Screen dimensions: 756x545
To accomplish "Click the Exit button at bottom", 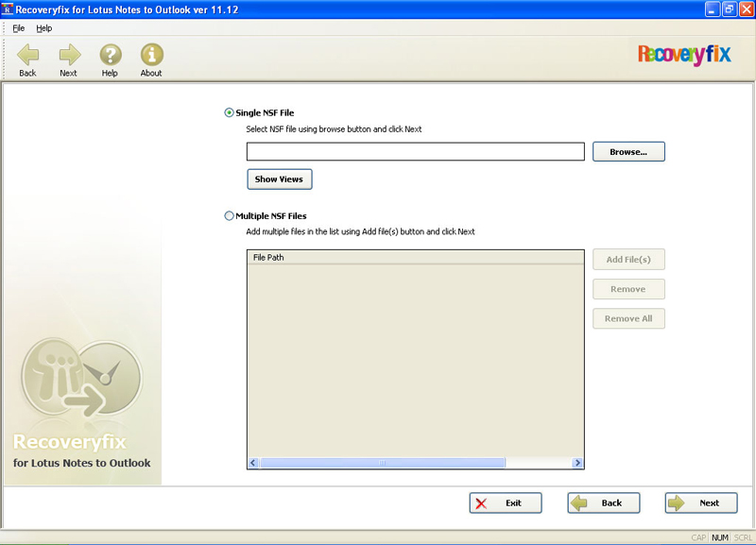I will tap(506, 503).
